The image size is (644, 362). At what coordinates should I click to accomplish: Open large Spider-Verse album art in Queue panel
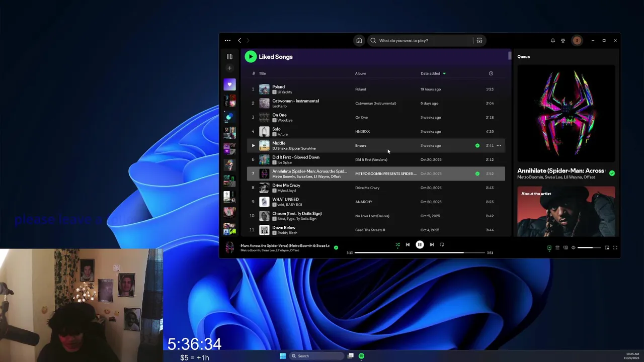pyautogui.click(x=566, y=114)
